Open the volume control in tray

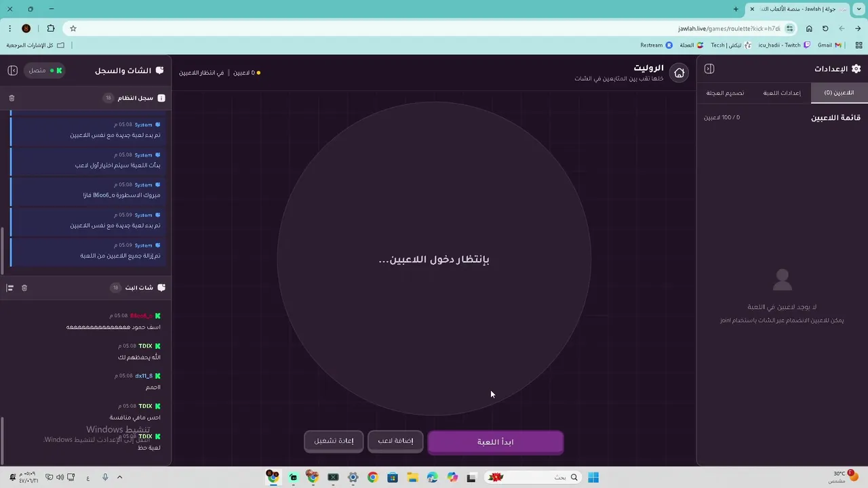[60, 477]
